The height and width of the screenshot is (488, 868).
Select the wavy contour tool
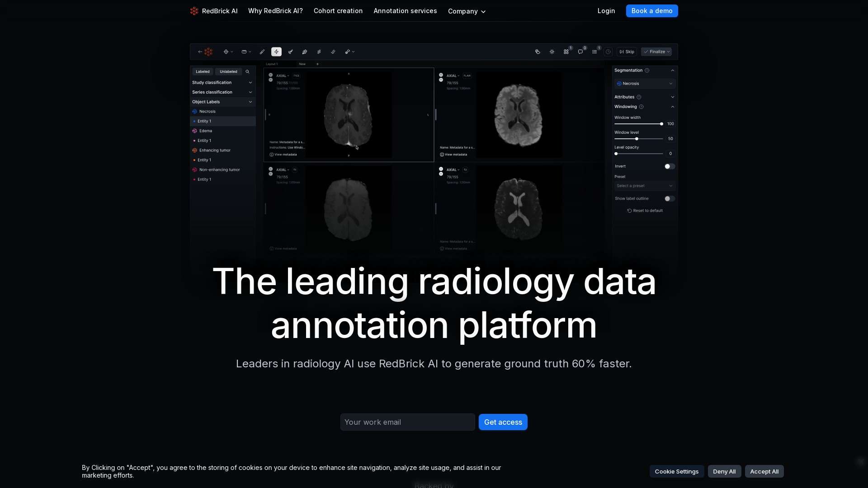tap(333, 52)
